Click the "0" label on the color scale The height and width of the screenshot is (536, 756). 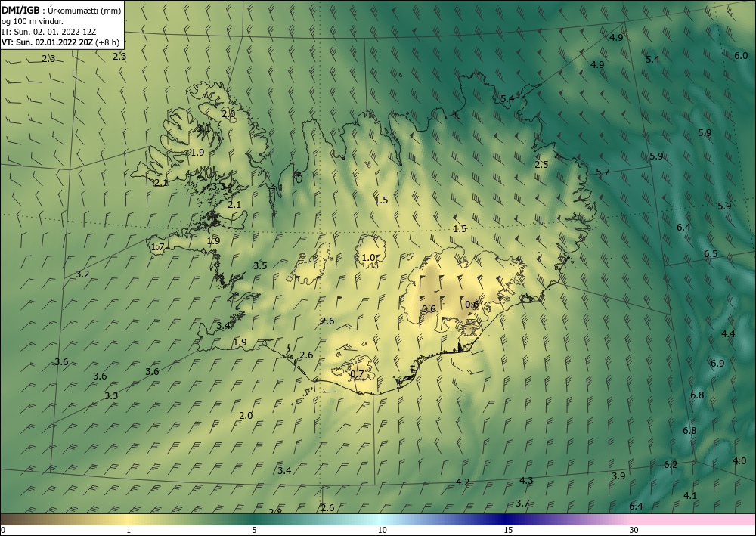point(3,531)
